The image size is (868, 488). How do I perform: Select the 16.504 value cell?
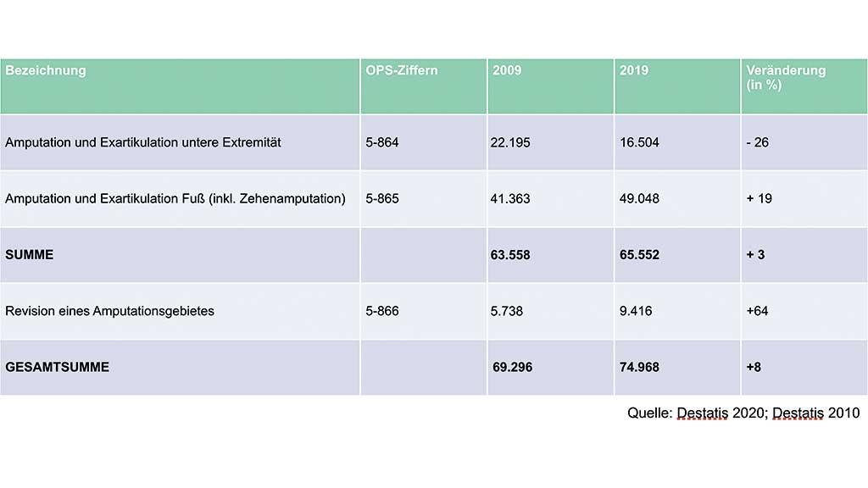tap(639, 142)
